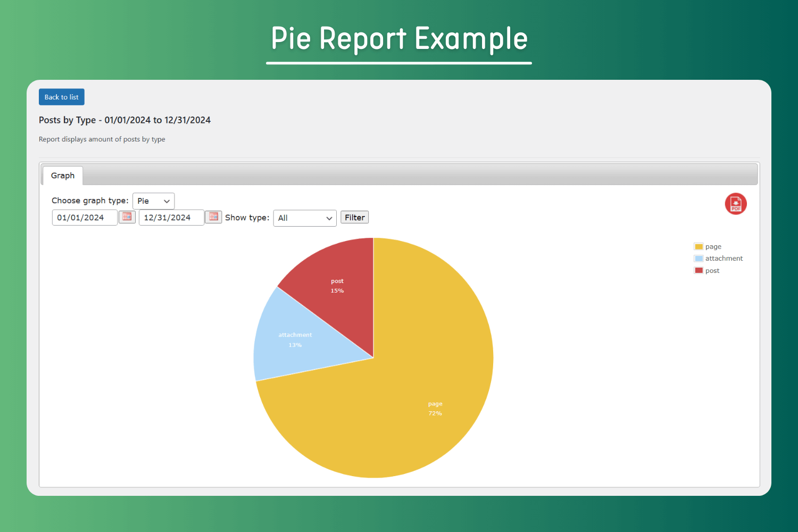Click the 'Choose graph type:' label
Viewport: 798px width, 532px height.
click(90, 201)
